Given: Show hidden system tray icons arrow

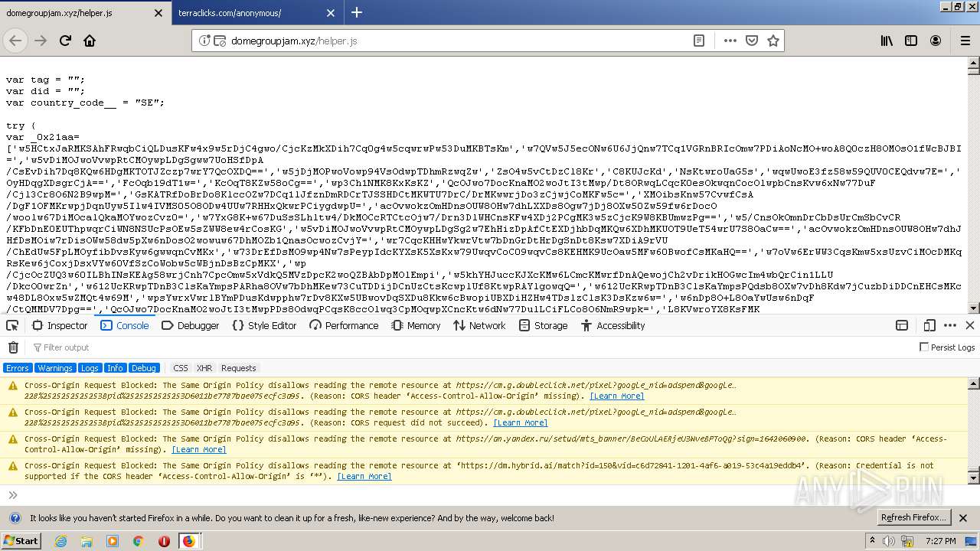Looking at the screenshot, I should pos(872,541).
